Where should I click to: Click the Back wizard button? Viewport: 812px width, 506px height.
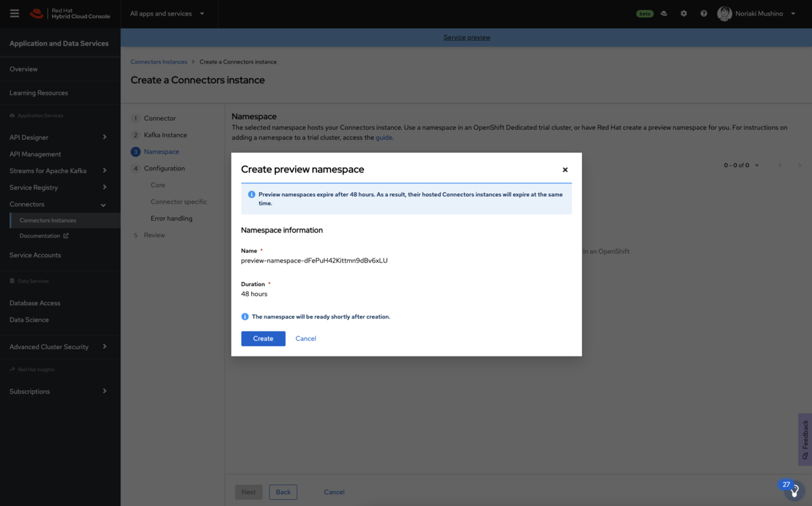[283, 492]
